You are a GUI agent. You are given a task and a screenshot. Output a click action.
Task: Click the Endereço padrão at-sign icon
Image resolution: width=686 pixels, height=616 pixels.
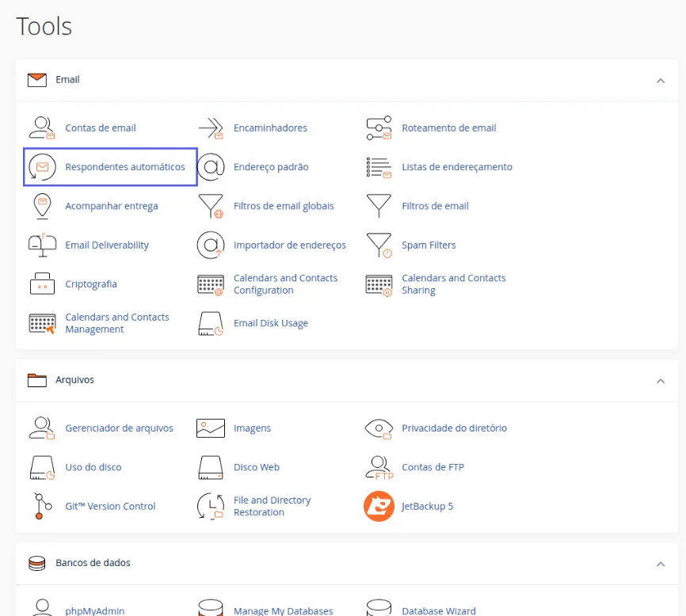click(211, 167)
